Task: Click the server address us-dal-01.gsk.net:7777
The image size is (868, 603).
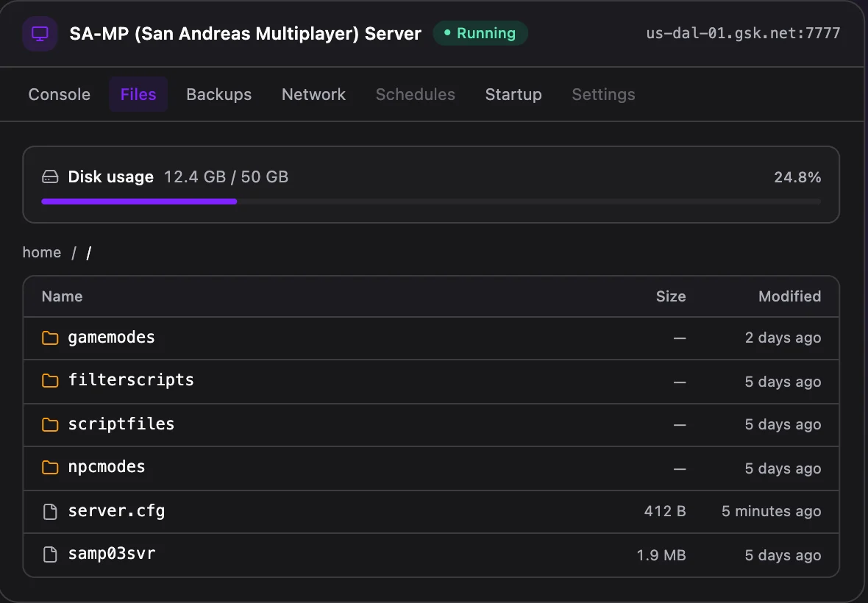Action: point(743,33)
